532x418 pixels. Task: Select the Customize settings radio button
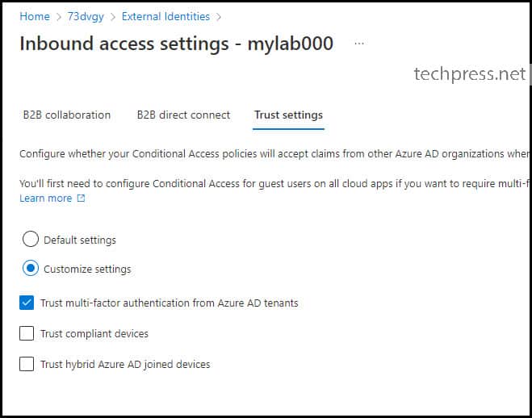pyautogui.click(x=31, y=268)
